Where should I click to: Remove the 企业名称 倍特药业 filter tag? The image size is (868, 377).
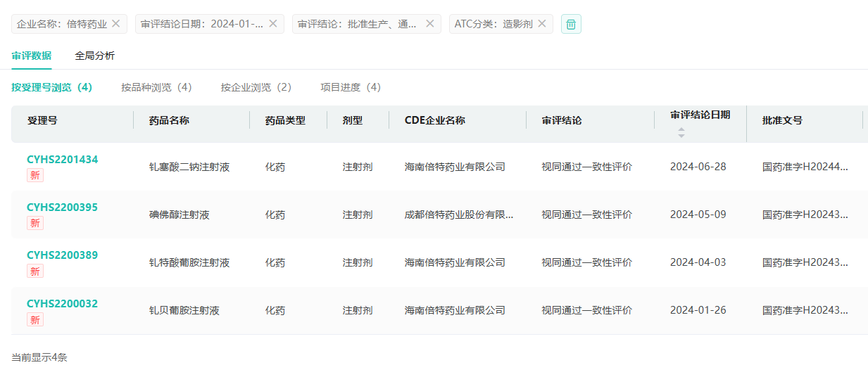[x=116, y=24]
